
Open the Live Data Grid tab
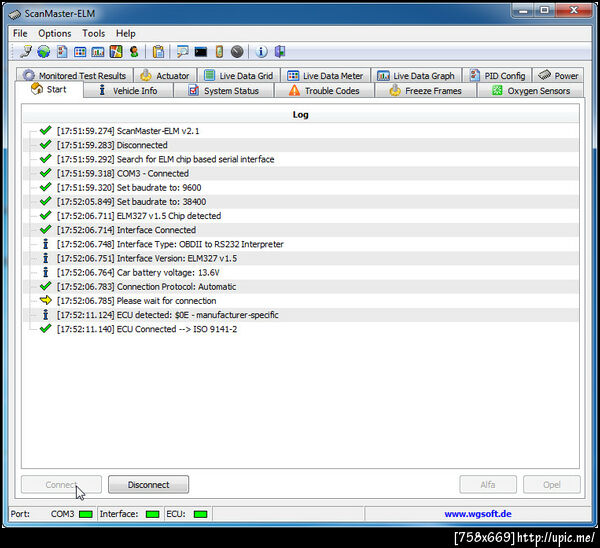[x=239, y=75]
